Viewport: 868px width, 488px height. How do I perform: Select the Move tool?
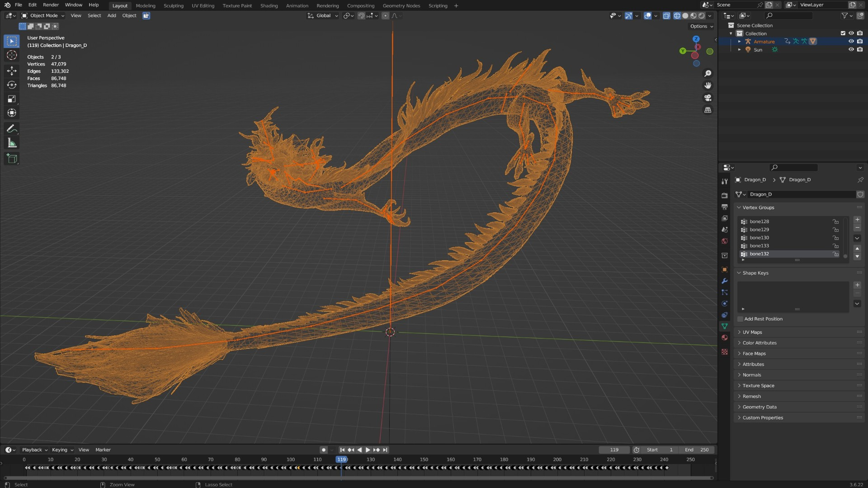point(12,70)
